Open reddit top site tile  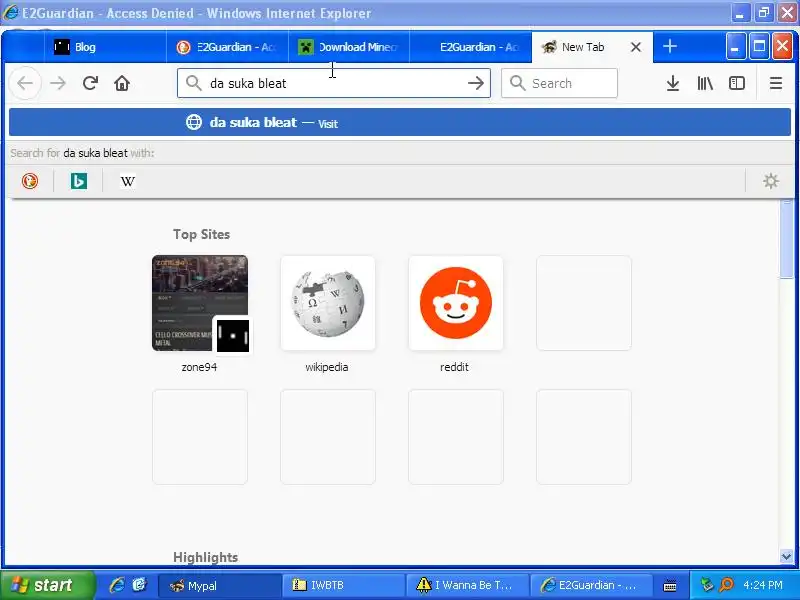point(456,303)
